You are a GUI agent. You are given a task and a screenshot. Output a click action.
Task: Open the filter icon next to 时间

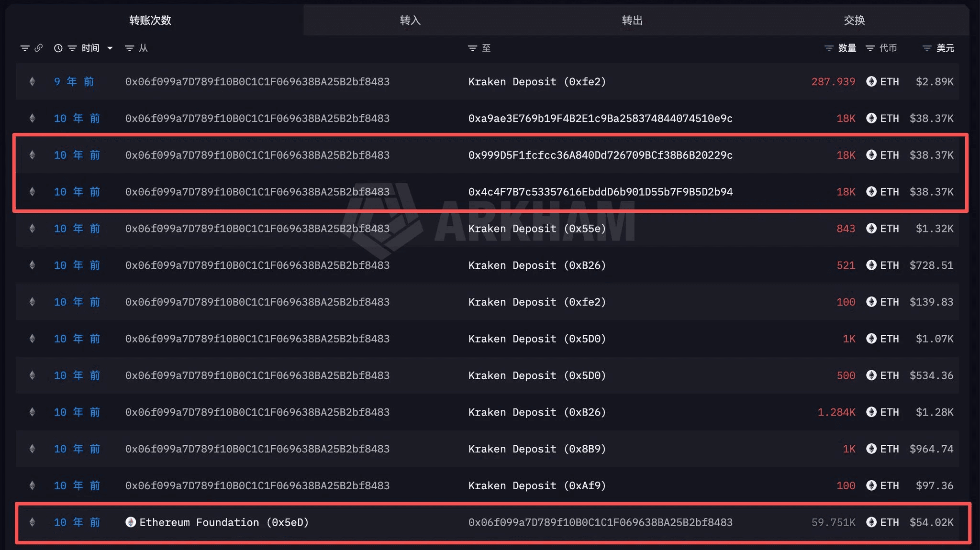point(72,48)
